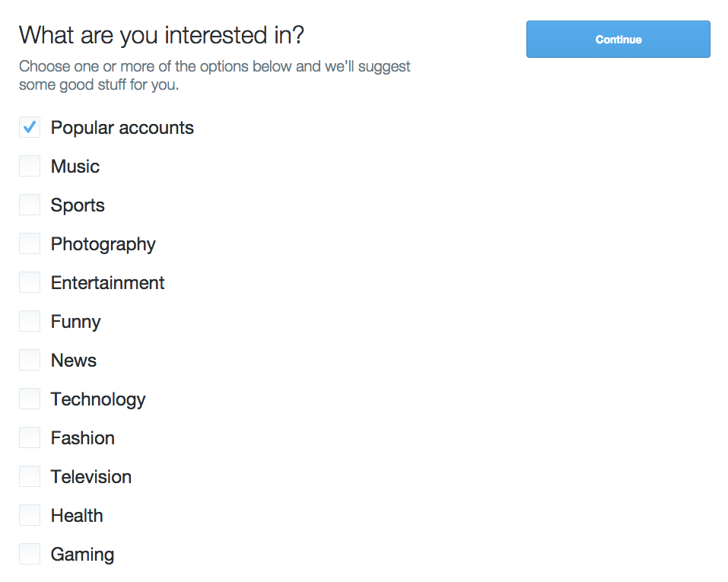Screen dimensions: 728x582
Task: Select the Gaming checkbox
Action: [x=29, y=554]
